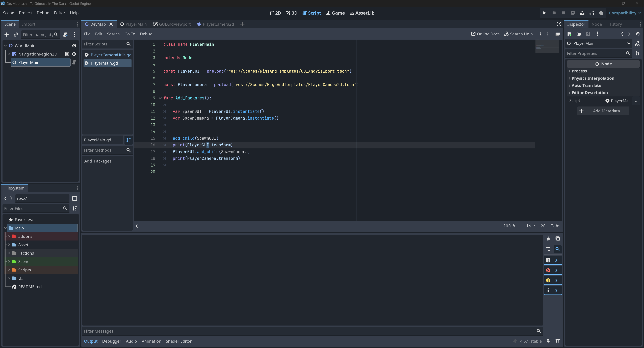Toggle distraction-free mode expand icon
This screenshot has height=348, width=644.
click(558, 24)
